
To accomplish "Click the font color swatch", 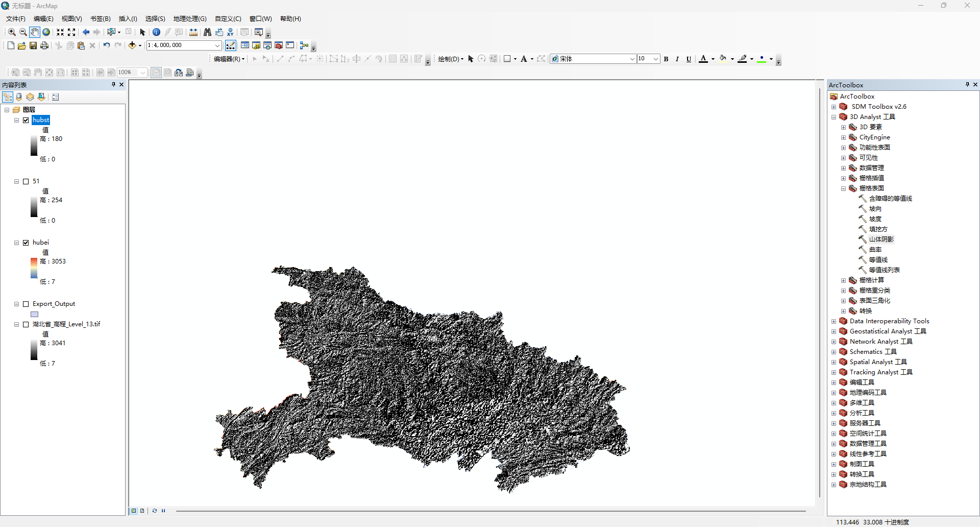I will [703, 59].
